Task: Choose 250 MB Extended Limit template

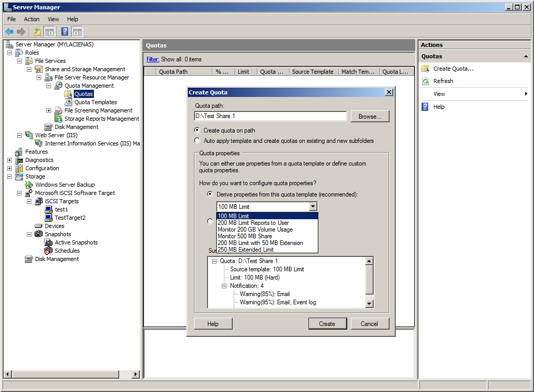Action: [267, 250]
